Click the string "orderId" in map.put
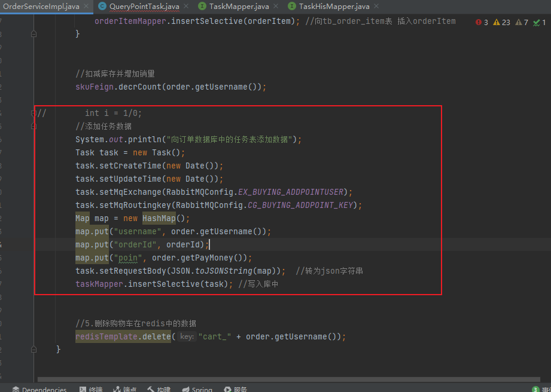551x392 pixels. (135, 244)
